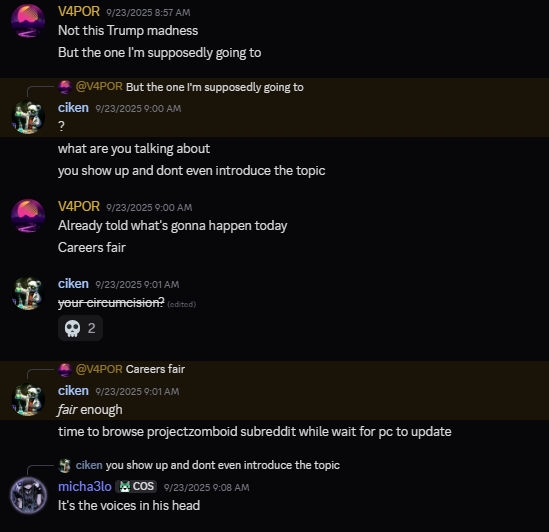The width and height of the screenshot is (549, 532).
Task: Open micha3lo username profile
Action: (85, 486)
